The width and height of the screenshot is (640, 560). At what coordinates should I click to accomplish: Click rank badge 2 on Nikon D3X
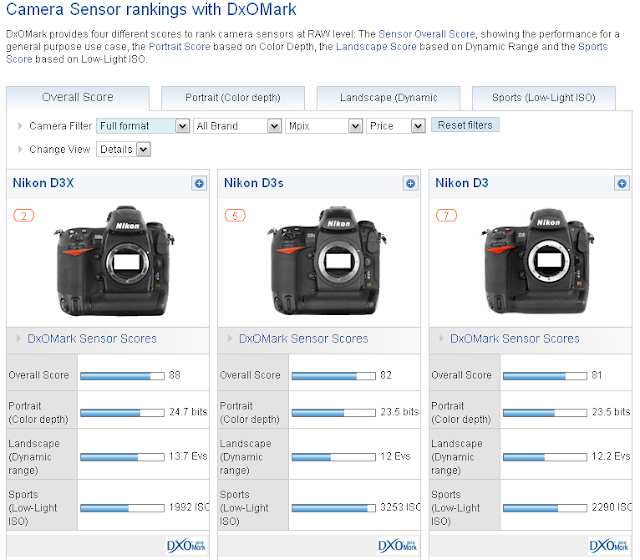(x=24, y=216)
